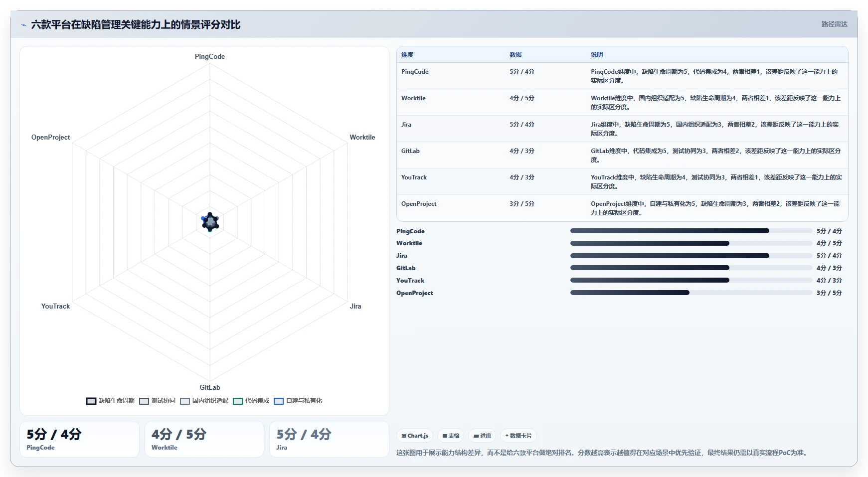Click the 4分 / 3分 cell in YouTrack table row
The width and height of the screenshot is (868, 477).
click(x=522, y=177)
